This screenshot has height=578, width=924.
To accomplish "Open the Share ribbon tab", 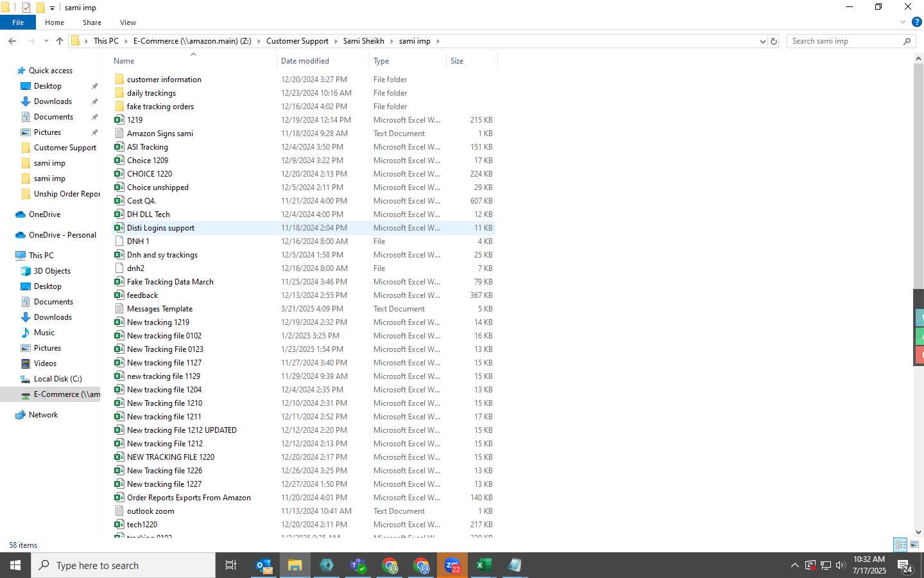I will click(x=92, y=22).
